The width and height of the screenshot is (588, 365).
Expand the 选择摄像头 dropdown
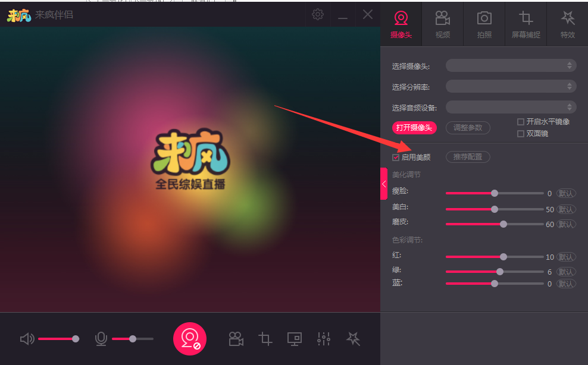511,65
